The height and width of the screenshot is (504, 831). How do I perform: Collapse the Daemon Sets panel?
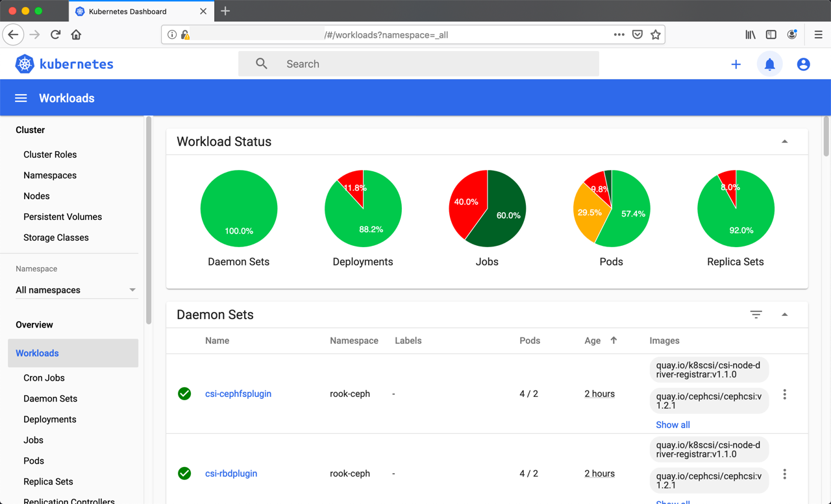coord(784,314)
